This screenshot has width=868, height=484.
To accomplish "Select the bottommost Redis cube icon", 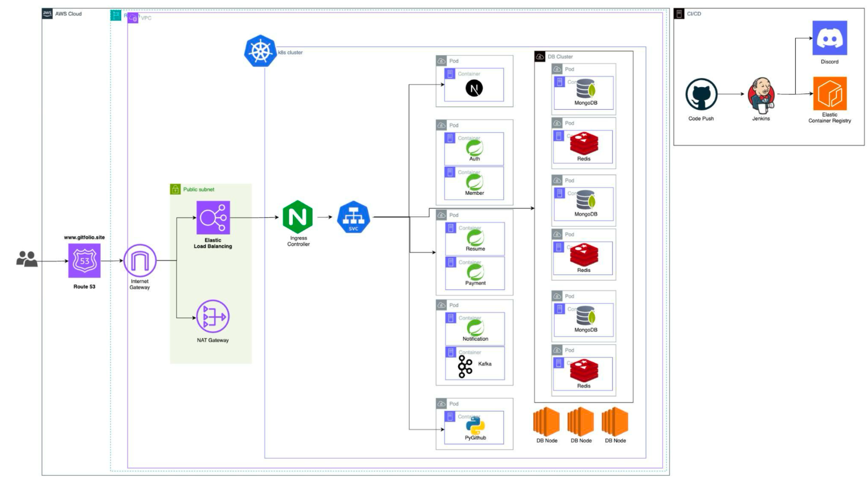I will pyautogui.click(x=584, y=370).
